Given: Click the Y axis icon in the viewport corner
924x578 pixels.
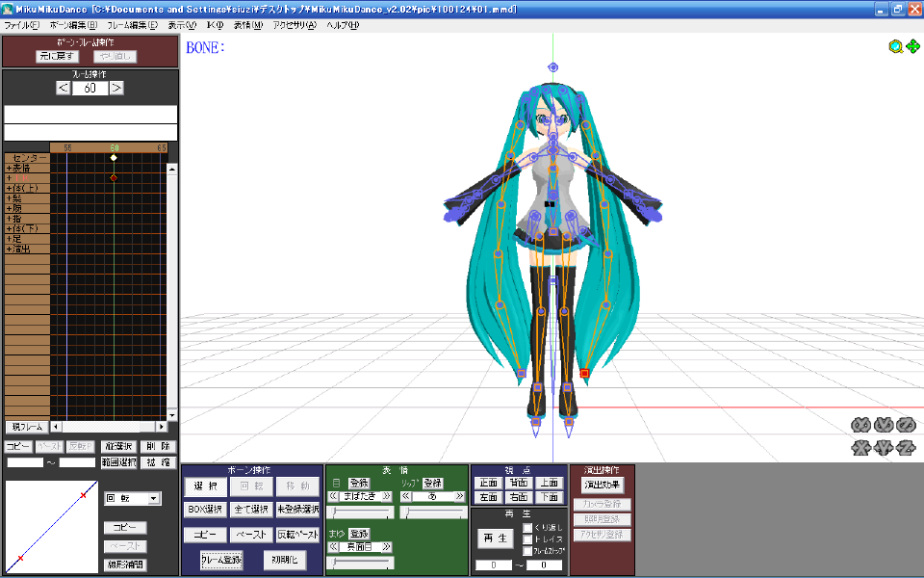Looking at the screenshot, I should pyautogui.click(x=884, y=448).
